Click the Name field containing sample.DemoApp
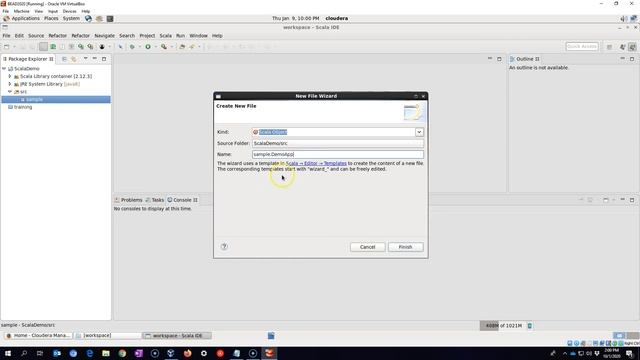The image size is (640, 360). point(338,154)
